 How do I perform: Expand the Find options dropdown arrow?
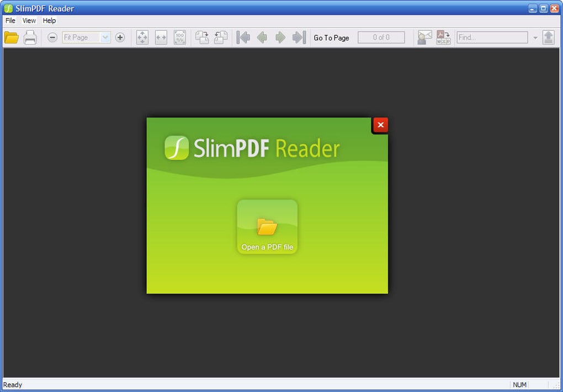coord(535,37)
